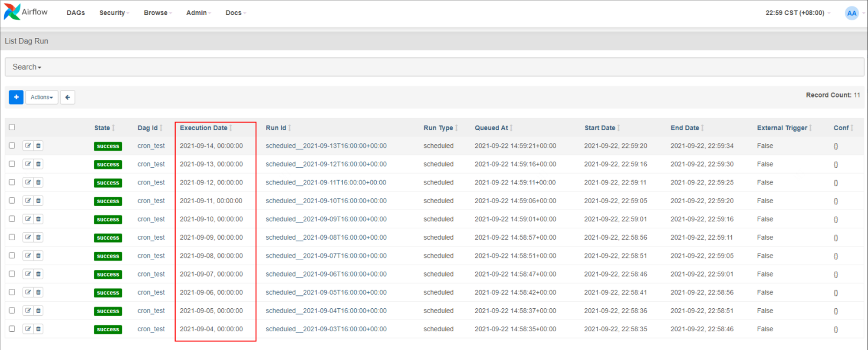868x350 pixels.
Task: Check the row for 2021-09-08 execution
Action: tap(12, 255)
